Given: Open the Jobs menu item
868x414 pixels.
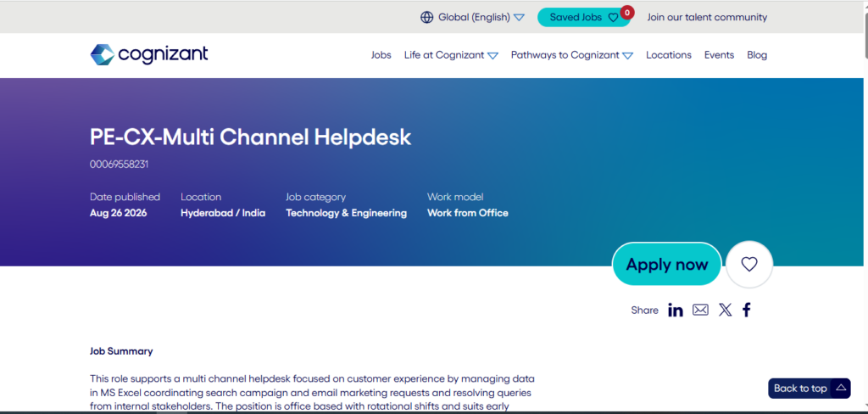Looking at the screenshot, I should click(381, 55).
